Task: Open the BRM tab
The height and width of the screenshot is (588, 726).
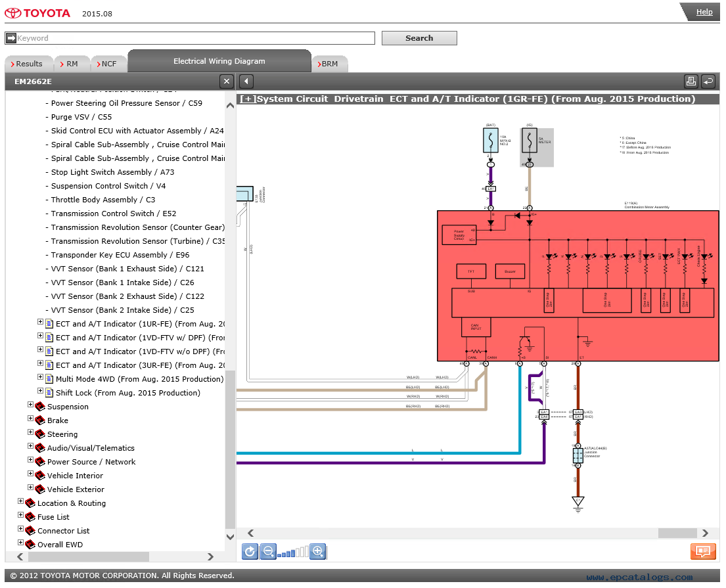Action: pos(329,64)
